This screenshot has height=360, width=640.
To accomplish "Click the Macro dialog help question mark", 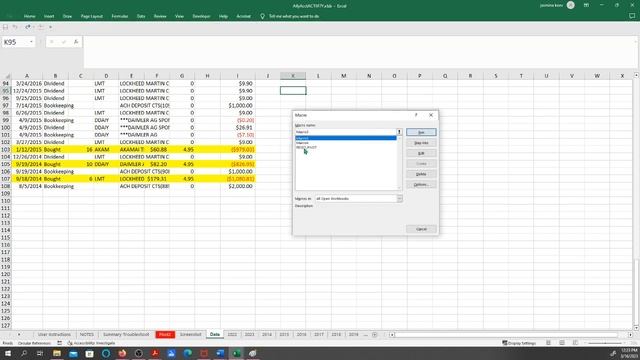I will click(416, 115).
